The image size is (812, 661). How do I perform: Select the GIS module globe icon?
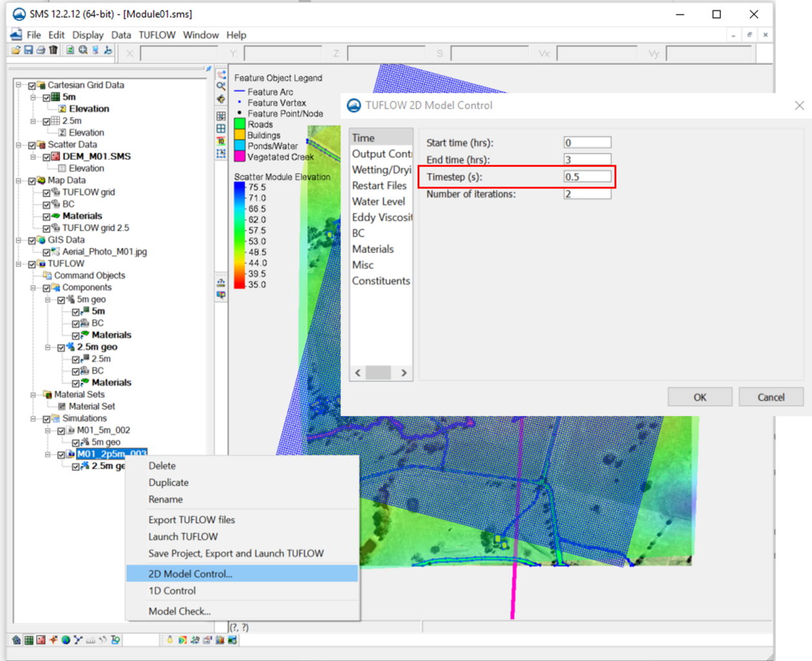[x=66, y=640]
